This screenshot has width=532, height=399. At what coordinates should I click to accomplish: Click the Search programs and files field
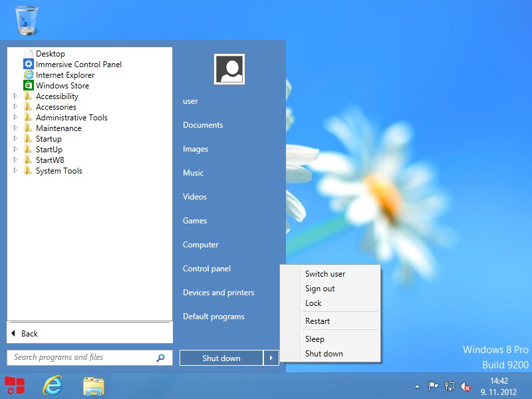point(90,358)
